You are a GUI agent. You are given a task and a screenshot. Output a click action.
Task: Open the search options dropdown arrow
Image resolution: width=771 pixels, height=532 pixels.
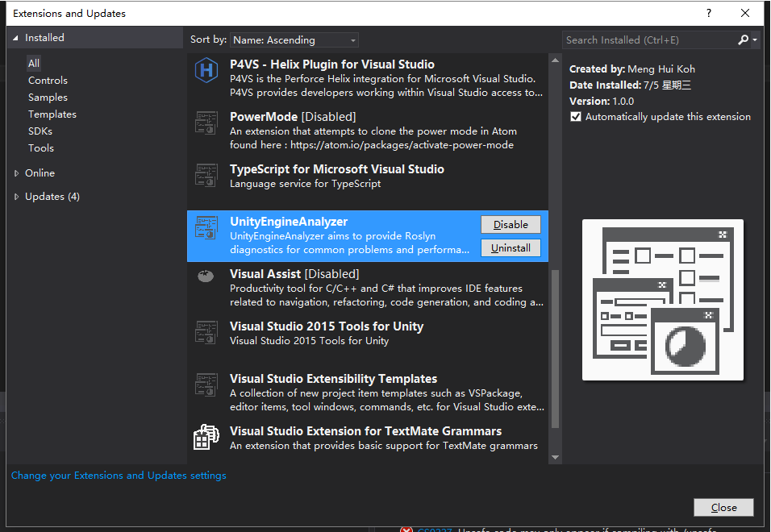[755, 39]
